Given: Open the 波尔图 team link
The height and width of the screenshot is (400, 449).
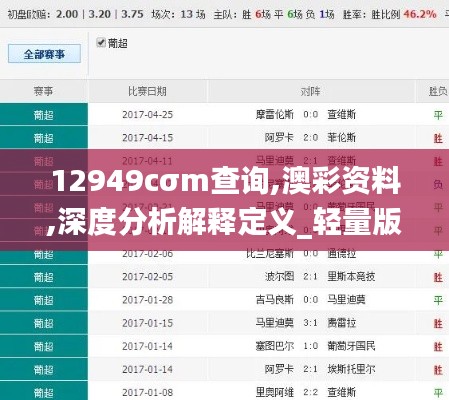Looking at the screenshot, I should pyautogui.click(x=279, y=276).
